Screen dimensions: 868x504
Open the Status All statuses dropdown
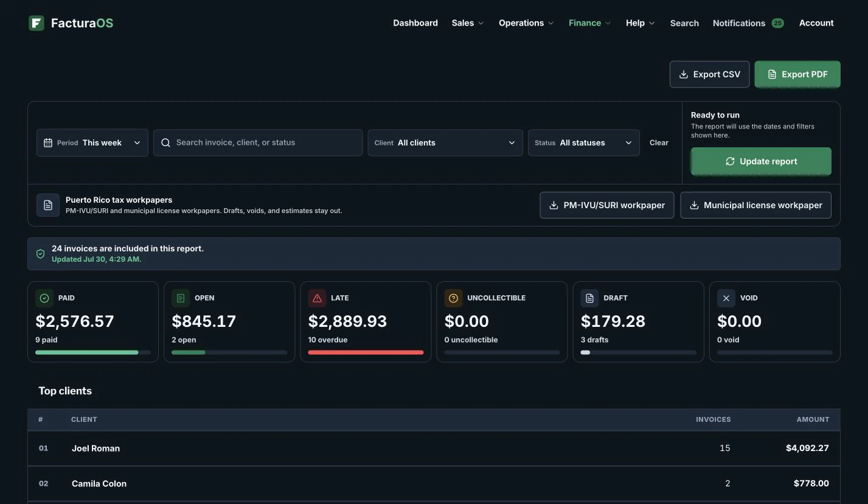(x=584, y=142)
